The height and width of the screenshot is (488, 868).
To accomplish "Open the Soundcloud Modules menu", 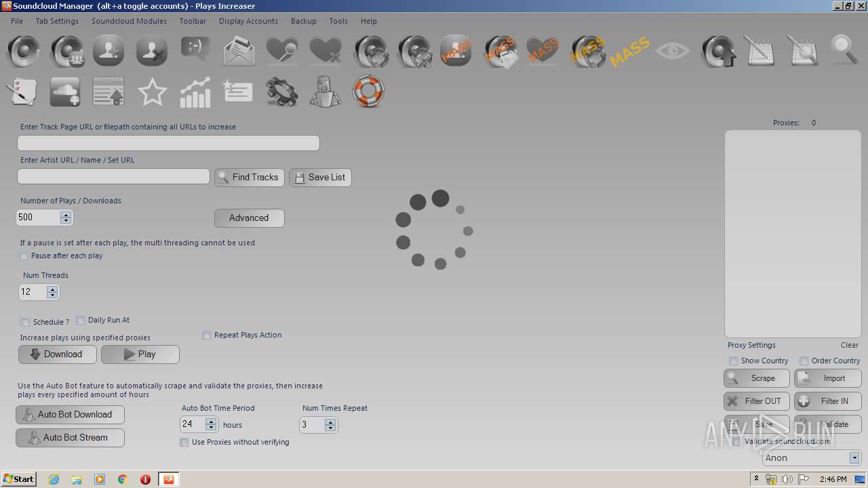I will point(129,21).
